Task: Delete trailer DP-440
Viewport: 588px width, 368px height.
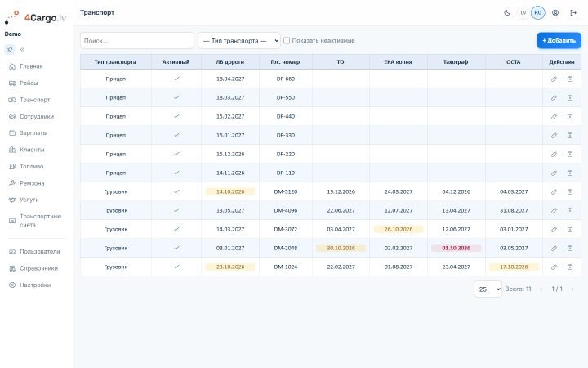Action: point(570,116)
